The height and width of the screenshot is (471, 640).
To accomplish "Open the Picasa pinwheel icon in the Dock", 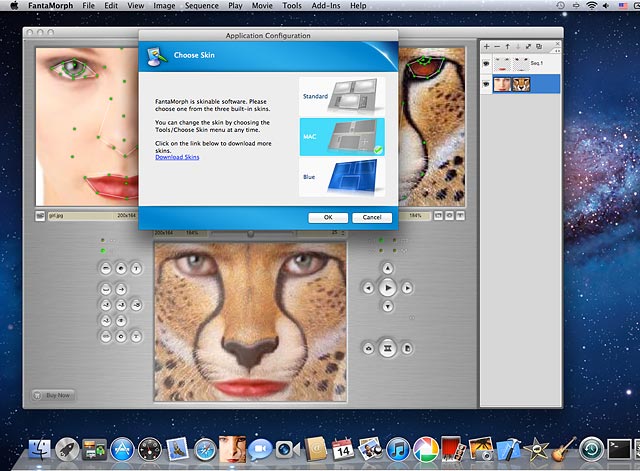I will click(x=426, y=450).
